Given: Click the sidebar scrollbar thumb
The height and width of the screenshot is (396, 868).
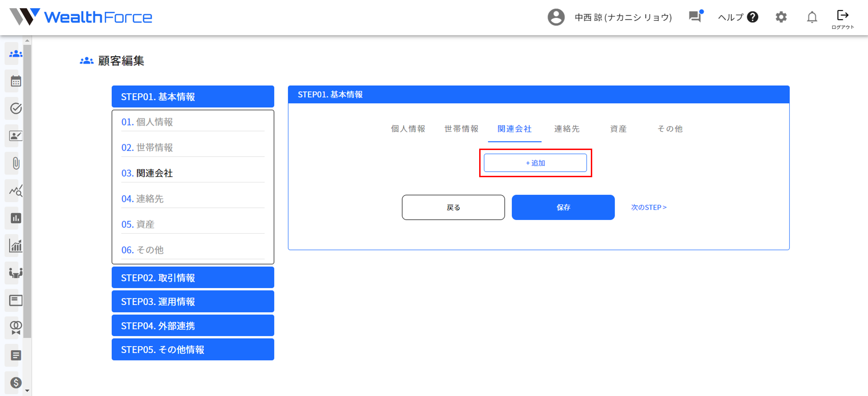Looking at the screenshot, I should (x=27, y=191).
